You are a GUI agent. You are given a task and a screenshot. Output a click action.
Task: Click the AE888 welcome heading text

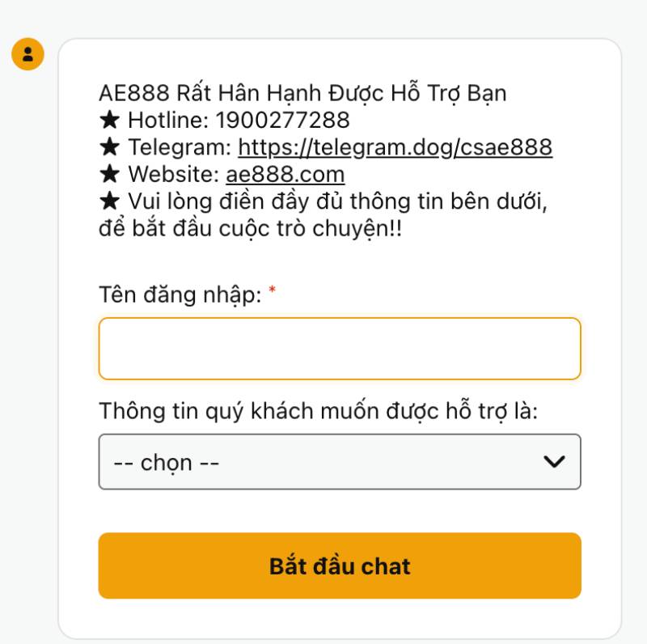click(303, 92)
